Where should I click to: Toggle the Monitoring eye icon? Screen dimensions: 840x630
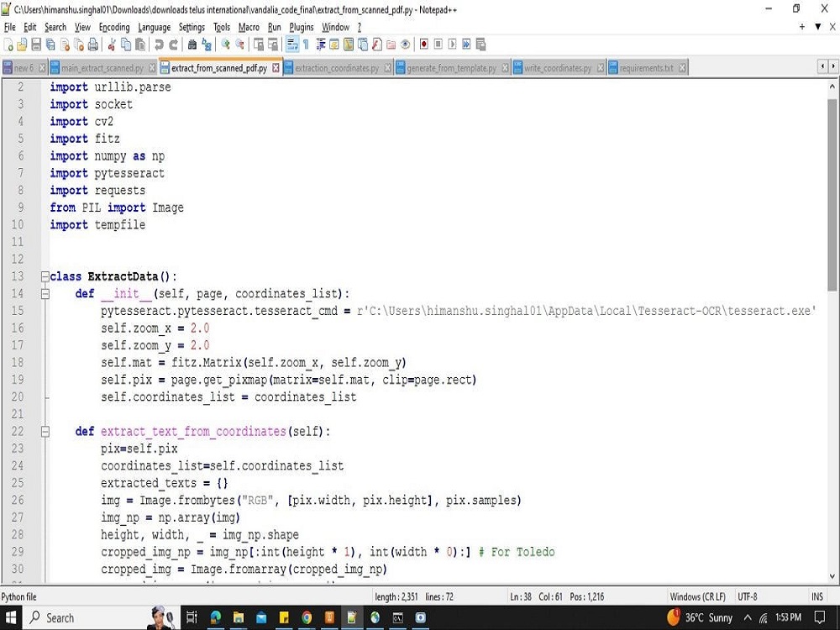coord(406,45)
